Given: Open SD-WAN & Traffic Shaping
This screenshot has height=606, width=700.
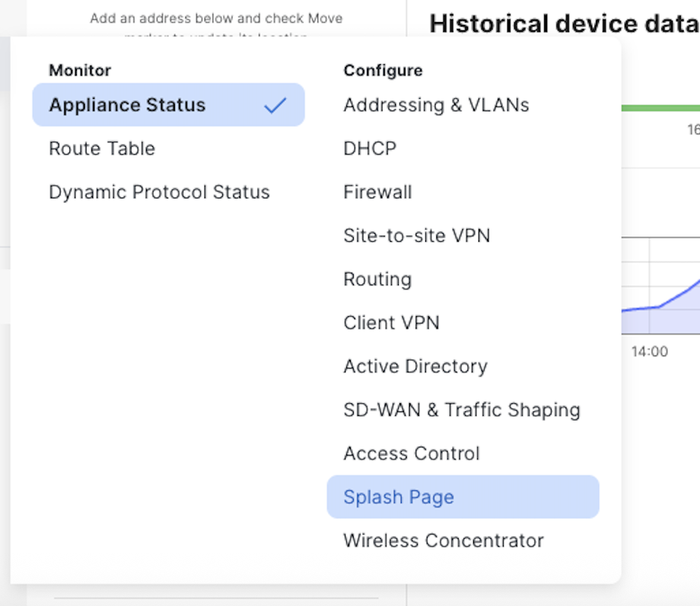Looking at the screenshot, I should (461, 410).
